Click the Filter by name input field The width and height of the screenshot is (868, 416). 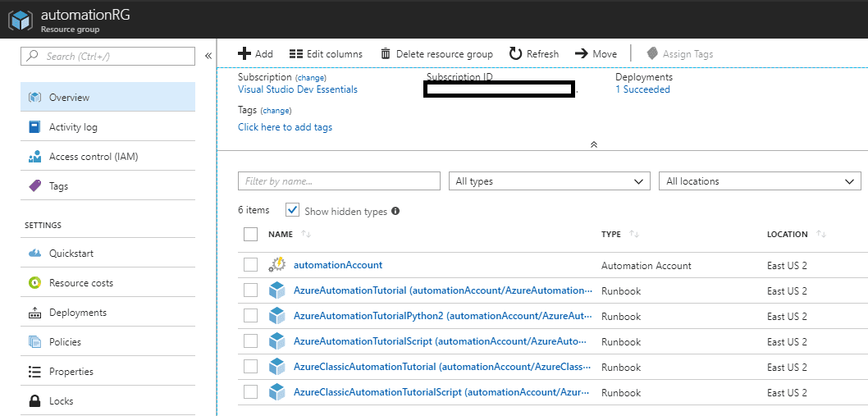point(340,181)
